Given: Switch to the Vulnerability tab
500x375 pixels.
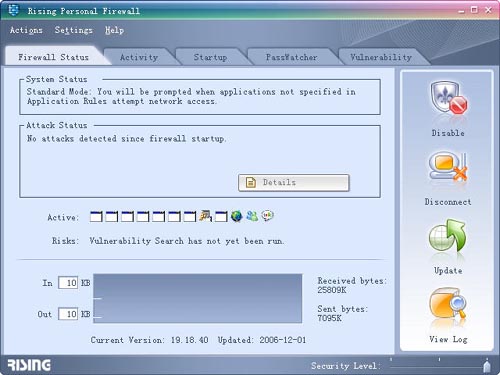Looking at the screenshot, I should coord(381,57).
